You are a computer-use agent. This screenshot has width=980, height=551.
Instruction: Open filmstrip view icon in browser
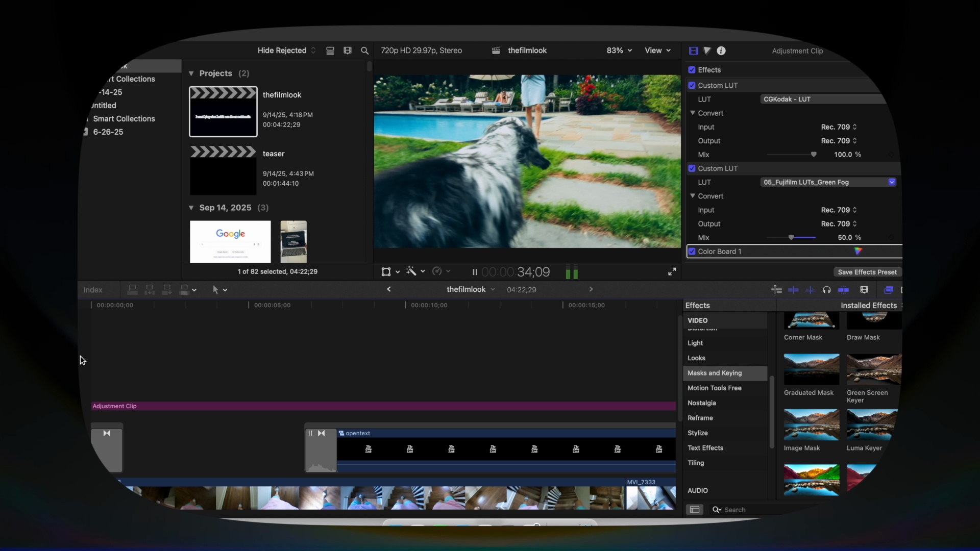click(348, 51)
